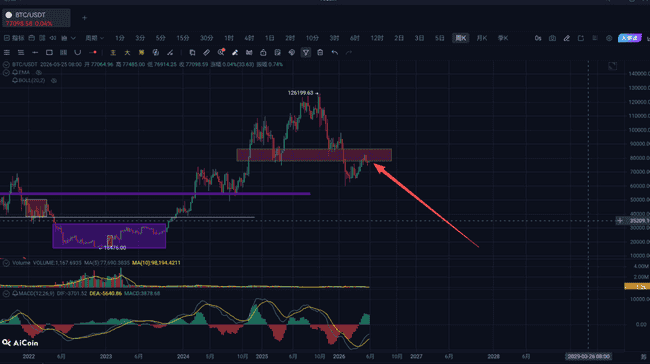Screen dimensions: 650x364
Task: Select the brush highlighter tool
Action: pos(235,53)
